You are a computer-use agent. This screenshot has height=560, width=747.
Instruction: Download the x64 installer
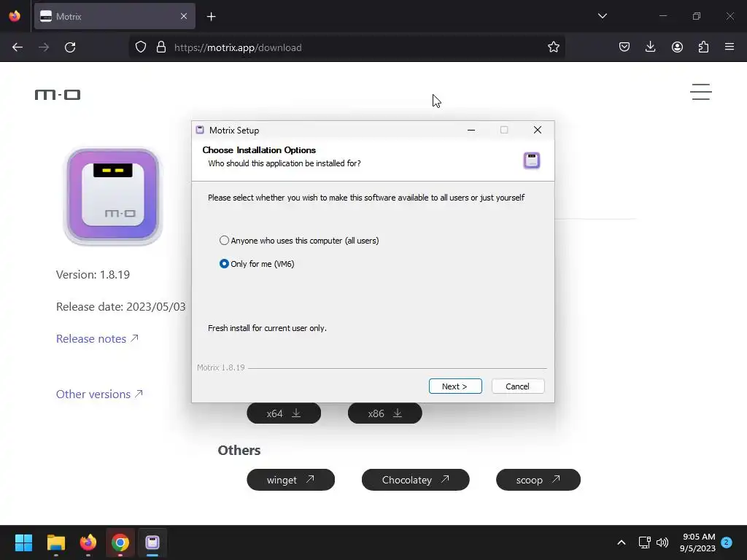pos(284,413)
